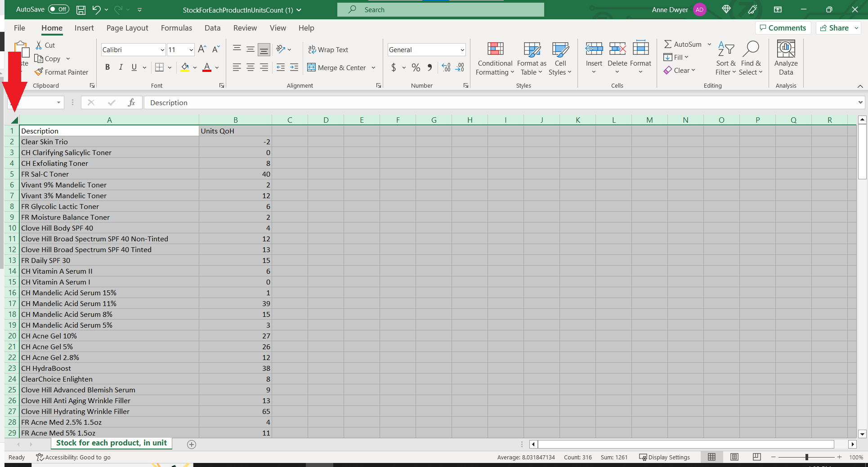Expand the formula bar
Viewport: 868px width, 467px height.
(x=860, y=102)
